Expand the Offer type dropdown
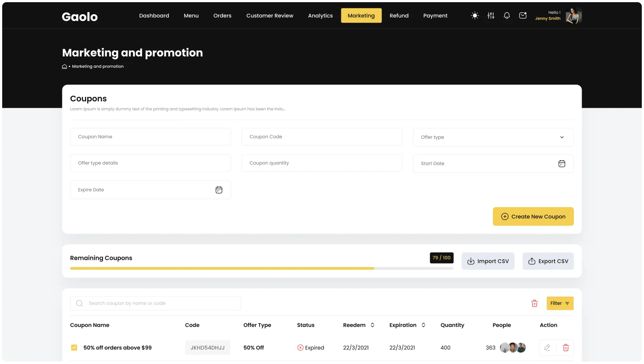Viewport: 644px width, 364px height. [x=493, y=137]
